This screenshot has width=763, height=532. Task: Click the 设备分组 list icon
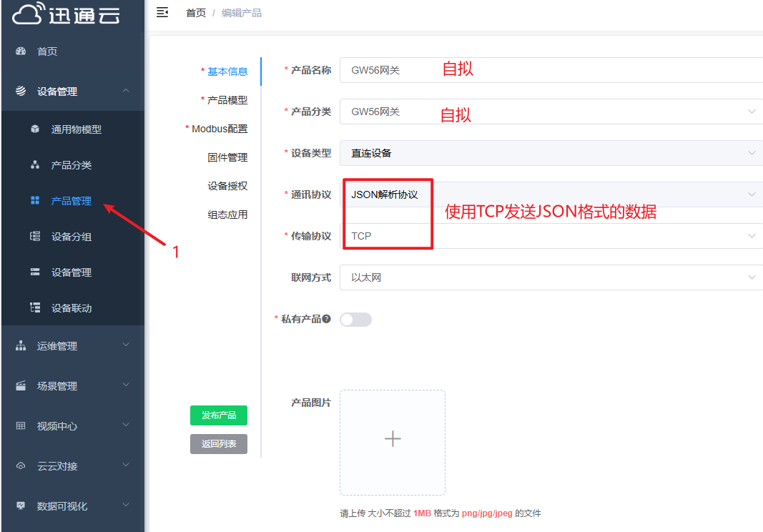[x=35, y=237]
